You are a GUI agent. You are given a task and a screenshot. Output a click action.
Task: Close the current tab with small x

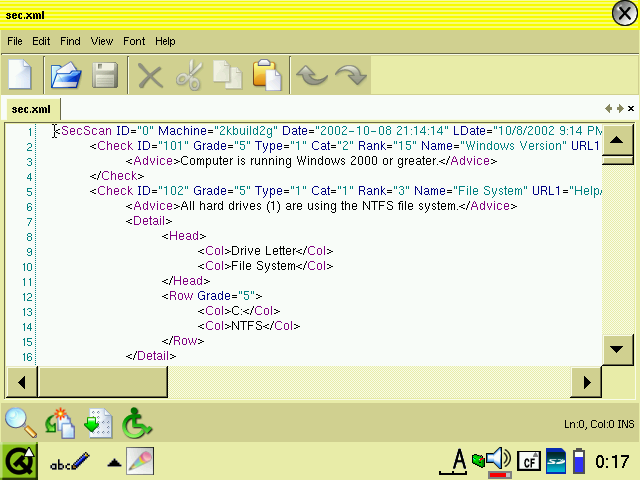coord(631,108)
